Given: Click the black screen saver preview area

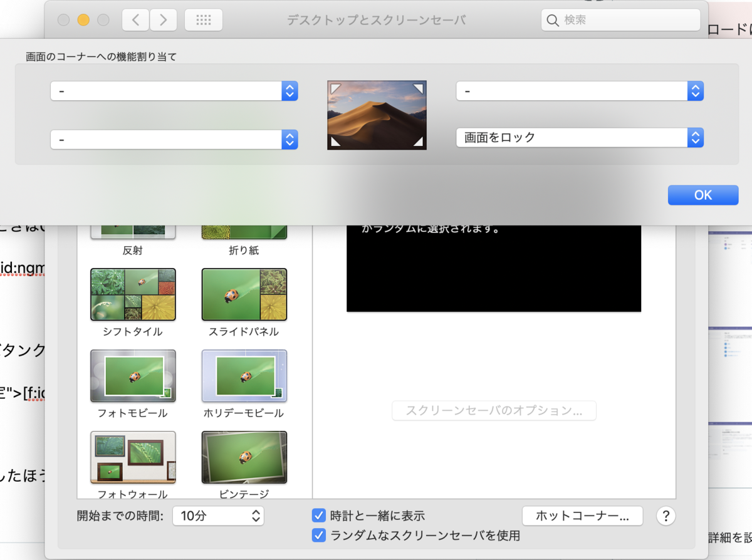Looking at the screenshot, I should pos(494,268).
